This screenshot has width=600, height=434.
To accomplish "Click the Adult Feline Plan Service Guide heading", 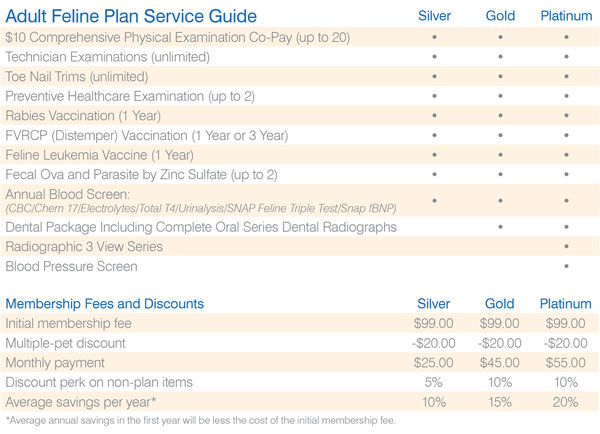I will pyautogui.click(x=131, y=16).
